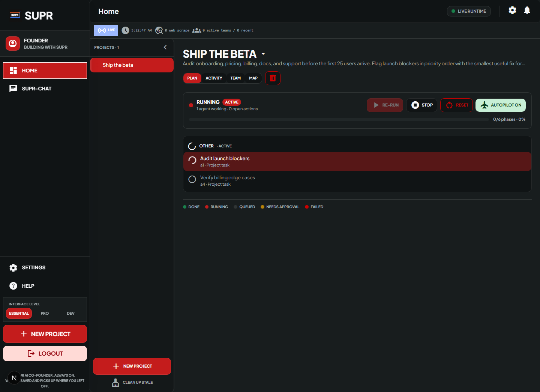The width and height of the screenshot is (540, 392).
Task: Delete project with red trash icon
Action: click(x=273, y=78)
